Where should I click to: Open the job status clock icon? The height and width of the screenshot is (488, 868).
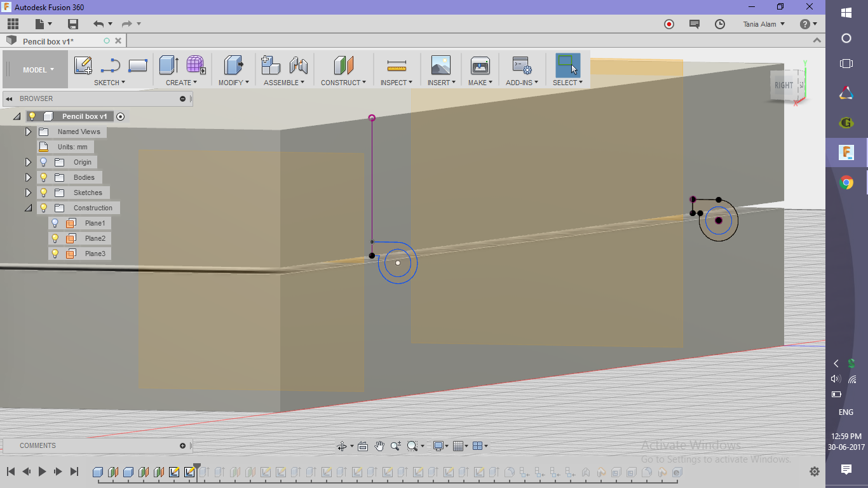click(720, 24)
